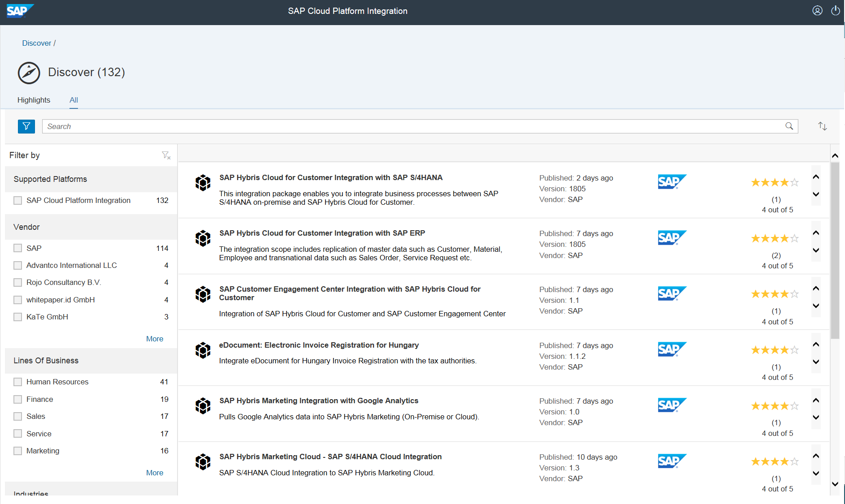845x504 pixels.
Task: Click up chevron on eDocument Hungary row
Action: tap(816, 345)
